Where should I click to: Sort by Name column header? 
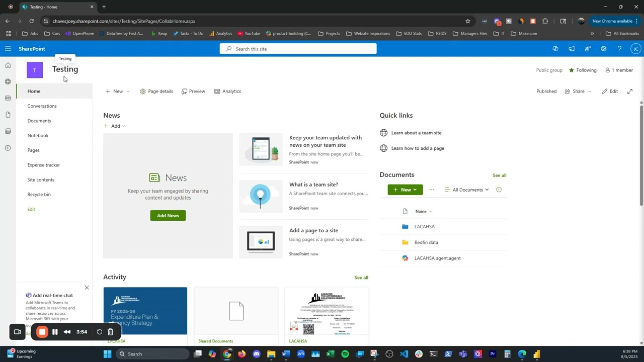pos(423,212)
